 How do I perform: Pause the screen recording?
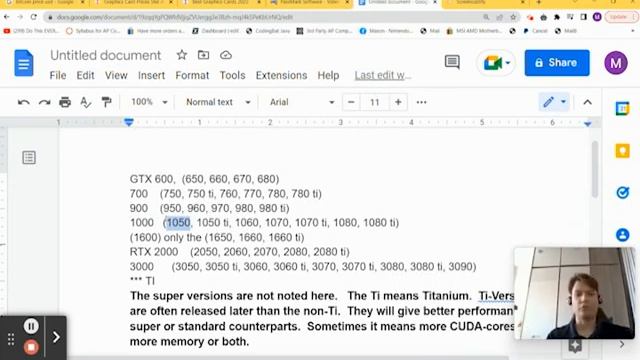point(31,326)
